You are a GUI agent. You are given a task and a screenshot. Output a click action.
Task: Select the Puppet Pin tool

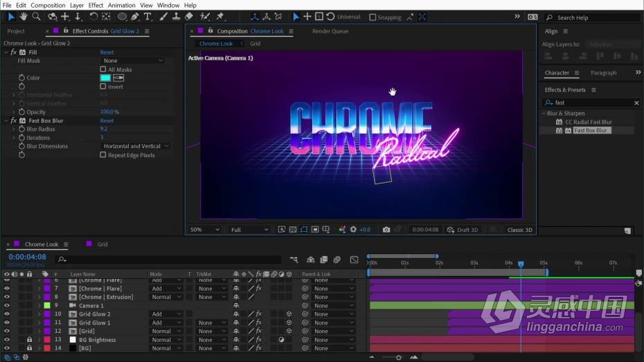pyautogui.click(x=221, y=17)
